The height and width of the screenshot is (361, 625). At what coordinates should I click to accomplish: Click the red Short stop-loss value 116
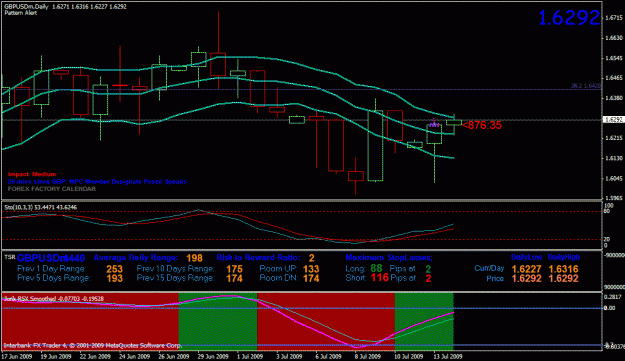pos(379,278)
